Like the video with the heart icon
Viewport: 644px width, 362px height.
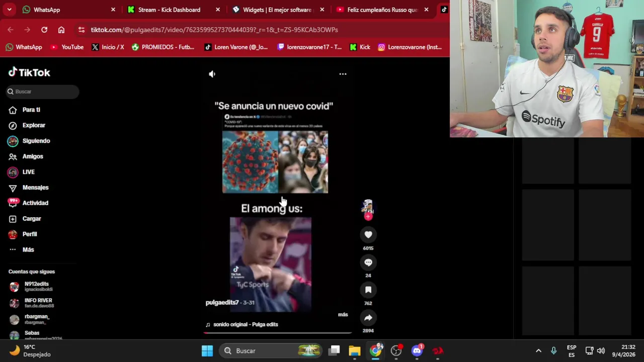368,235
